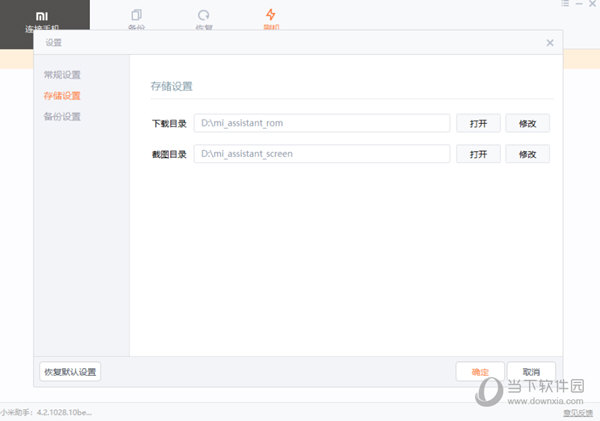The image size is (600, 421).
Task: Minimize the main window
Action: coord(579,3)
